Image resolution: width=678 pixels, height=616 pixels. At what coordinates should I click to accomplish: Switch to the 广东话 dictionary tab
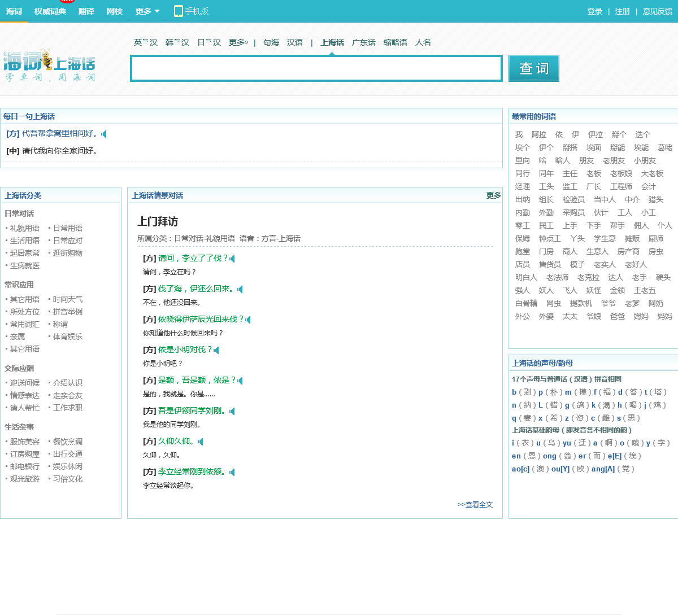coord(363,42)
